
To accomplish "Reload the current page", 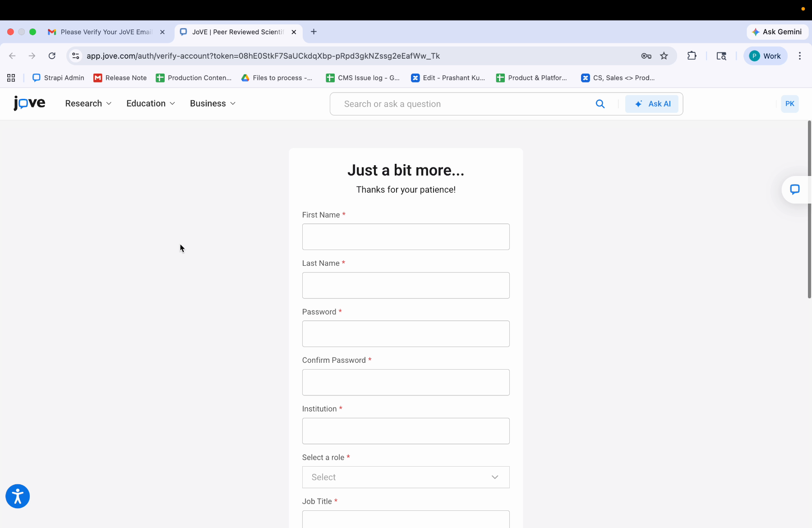I will point(52,56).
